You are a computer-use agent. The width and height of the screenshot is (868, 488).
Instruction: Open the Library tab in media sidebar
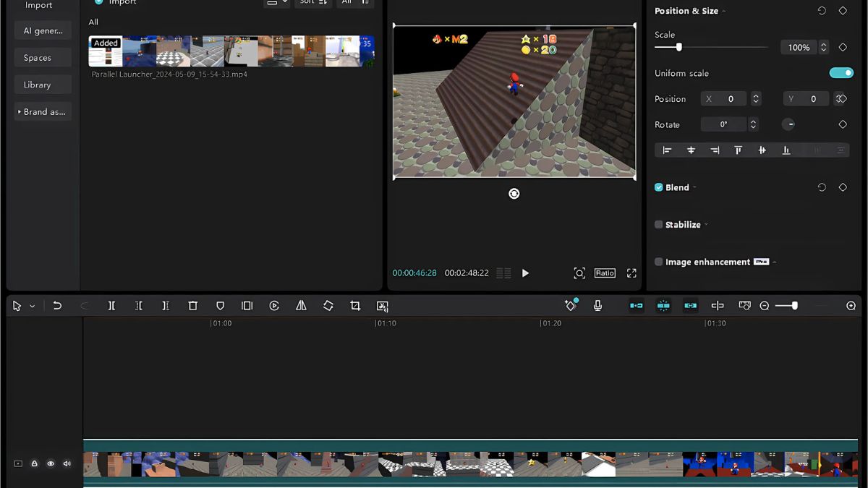[43, 85]
